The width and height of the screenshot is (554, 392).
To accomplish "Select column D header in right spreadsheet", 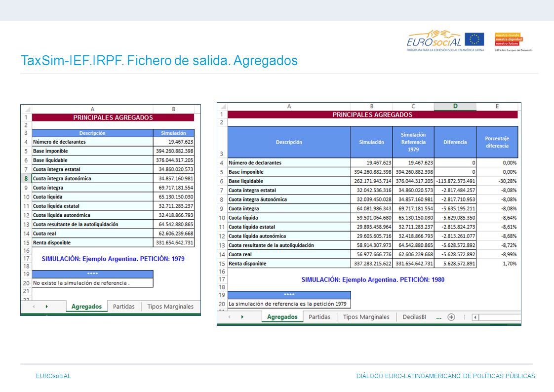I will [x=455, y=106].
